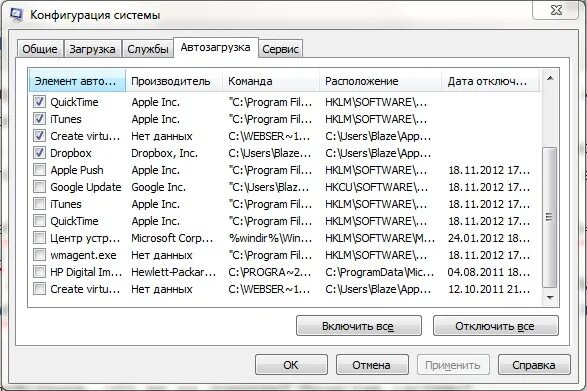Click the 24.01.2012 18... date cell
587x391 pixels.
[489, 238]
